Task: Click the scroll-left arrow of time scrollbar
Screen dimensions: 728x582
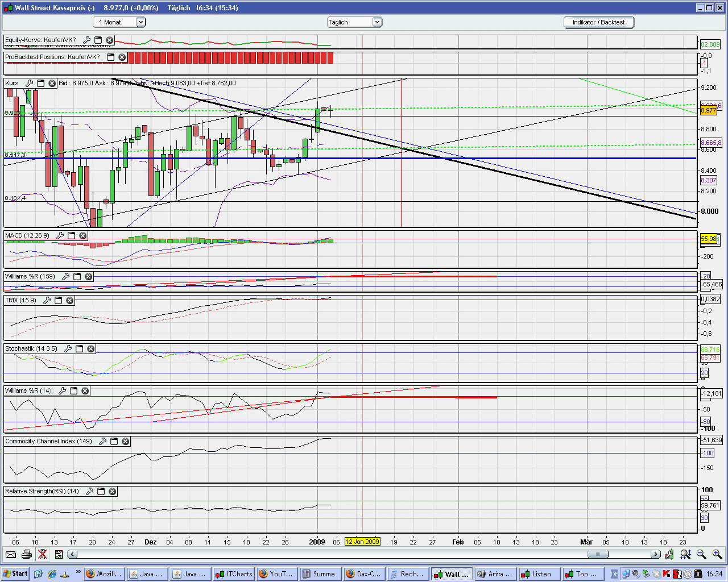Action: tap(72, 554)
